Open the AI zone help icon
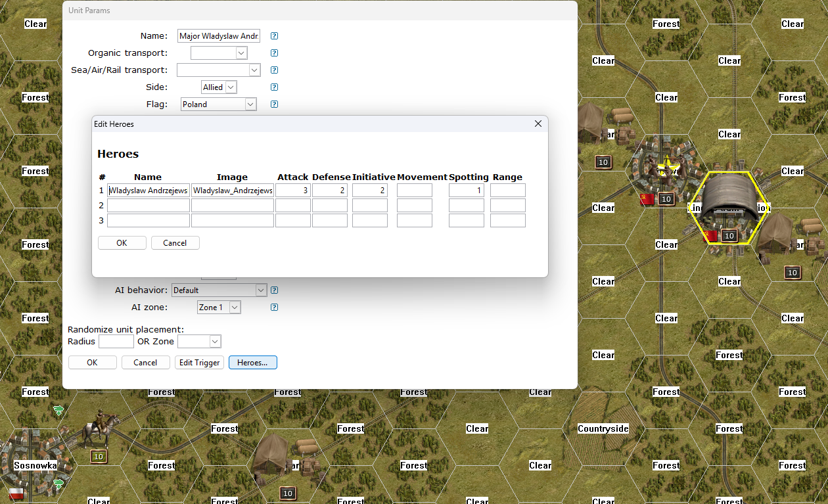This screenshot has width=828, height=504. click(274, 308)
